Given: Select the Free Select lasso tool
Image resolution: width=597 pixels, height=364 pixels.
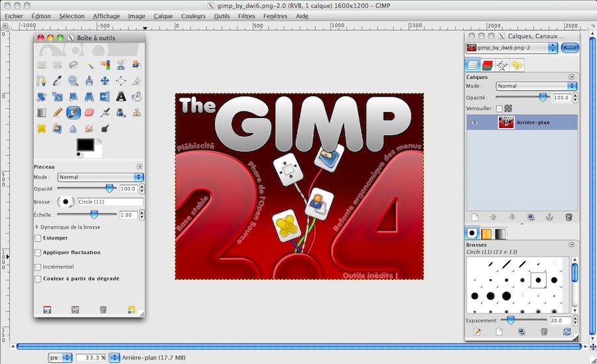Looking at the screenshot, I should 74,65.
